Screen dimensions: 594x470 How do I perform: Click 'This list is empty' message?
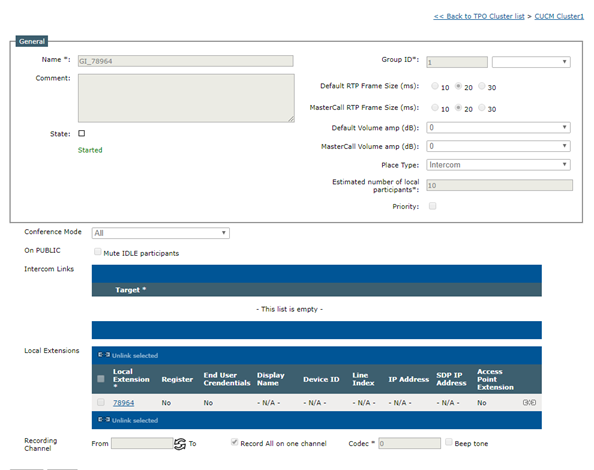[x=289, y=309]
